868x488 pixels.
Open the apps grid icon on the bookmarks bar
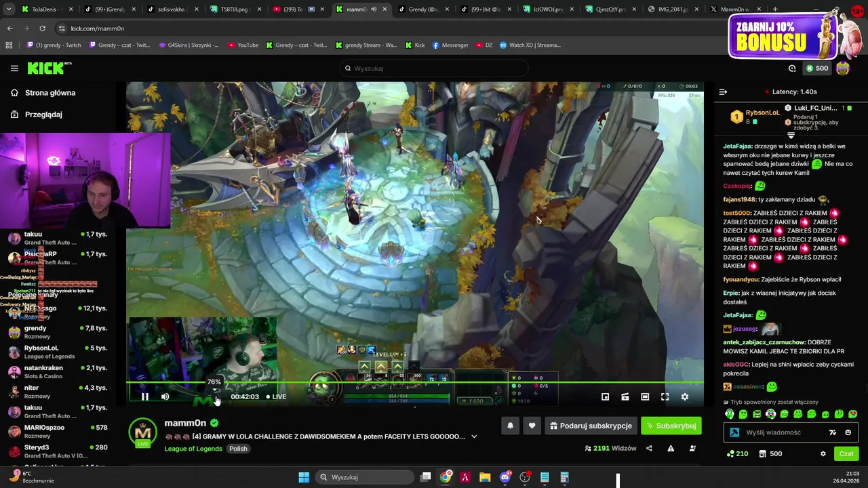(x=9, y=45)
